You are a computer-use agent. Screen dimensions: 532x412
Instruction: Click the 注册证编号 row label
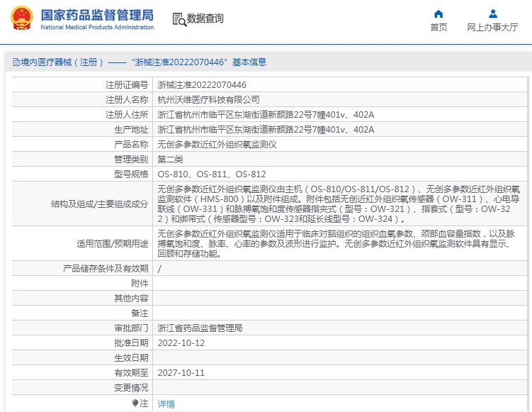click(127, 85)
